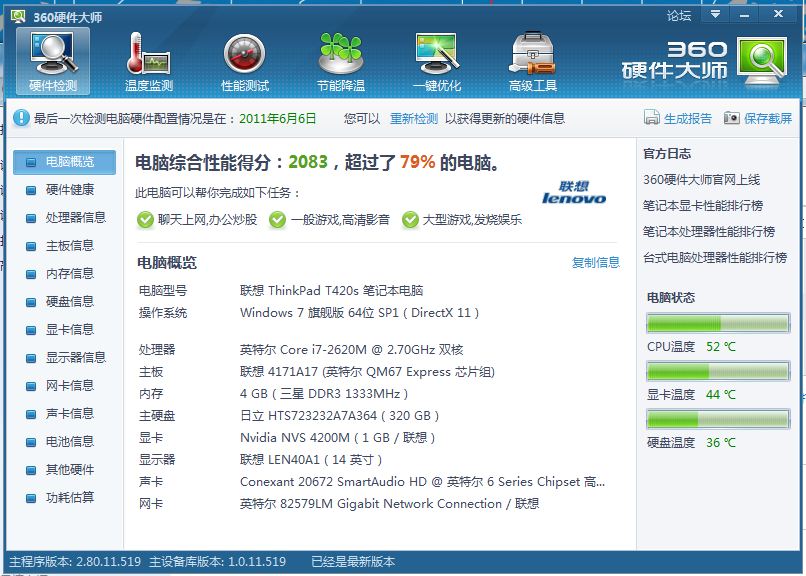Click 联想 ThinkPad T420s 笔记本电脑 model text
The width and height of the screenshot is (806, 576).
(332, 291)
